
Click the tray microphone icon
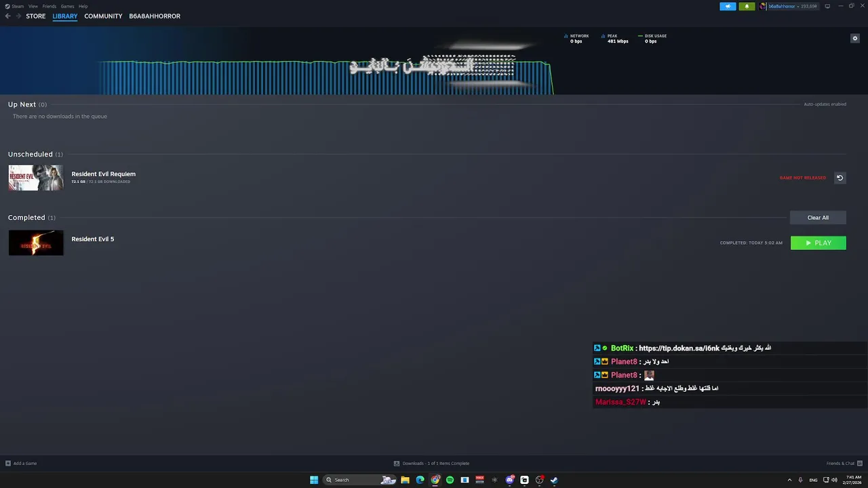coord(800,480)
